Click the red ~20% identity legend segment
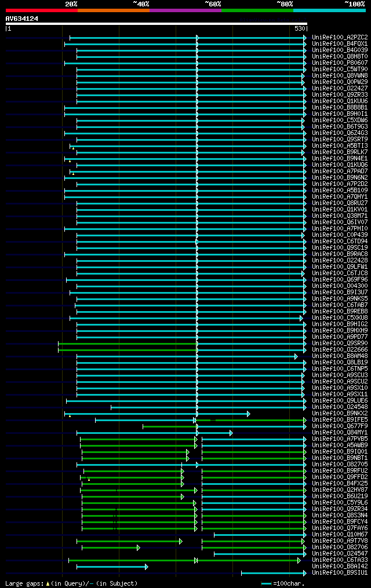This screenshot has height=588, width=371. tap(42, 10)
